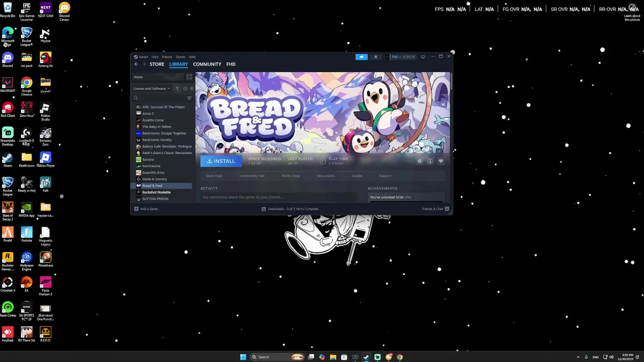The width and height of the screenshot is (644, 362).
Task: Select the LIBRARY tab
Action: [179, 64]
